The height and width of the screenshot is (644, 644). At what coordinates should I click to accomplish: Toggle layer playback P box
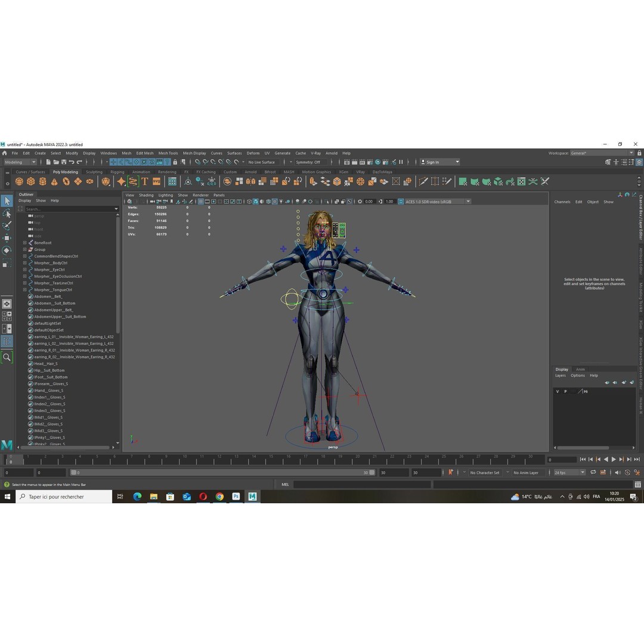coord(565,391)
